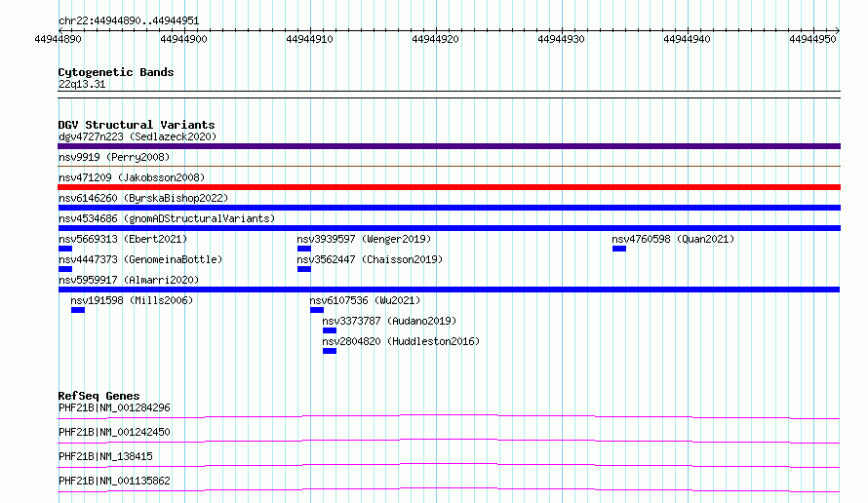
Task: Click the small nsv5669313 feature block
Action: 65,249
